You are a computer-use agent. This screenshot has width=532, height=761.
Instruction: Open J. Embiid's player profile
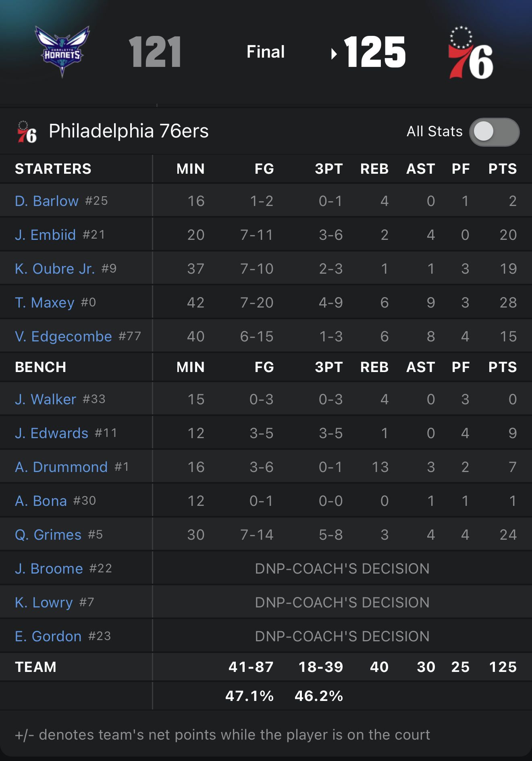click(45, 235)
